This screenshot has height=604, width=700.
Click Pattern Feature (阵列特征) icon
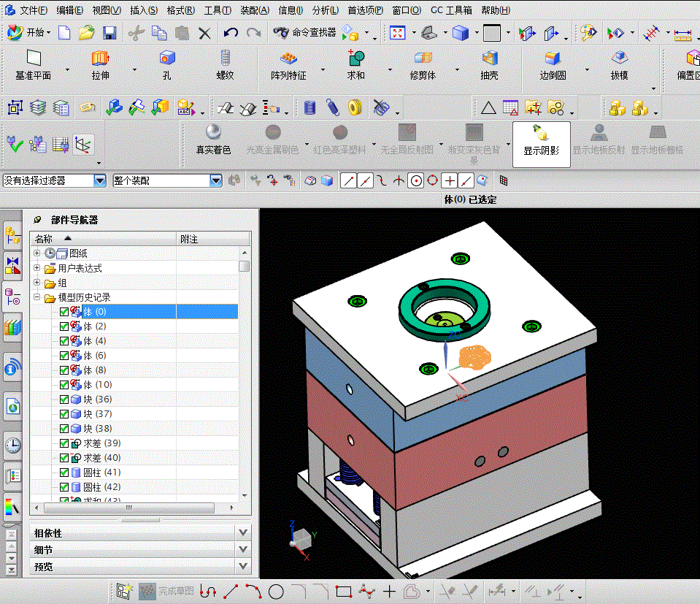[288, 66]
